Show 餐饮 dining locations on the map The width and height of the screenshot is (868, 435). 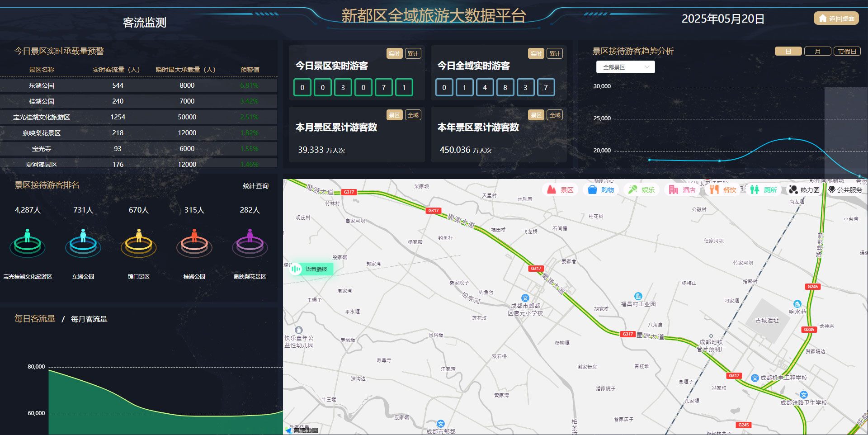pyautogui.click(x=714, y=190)
